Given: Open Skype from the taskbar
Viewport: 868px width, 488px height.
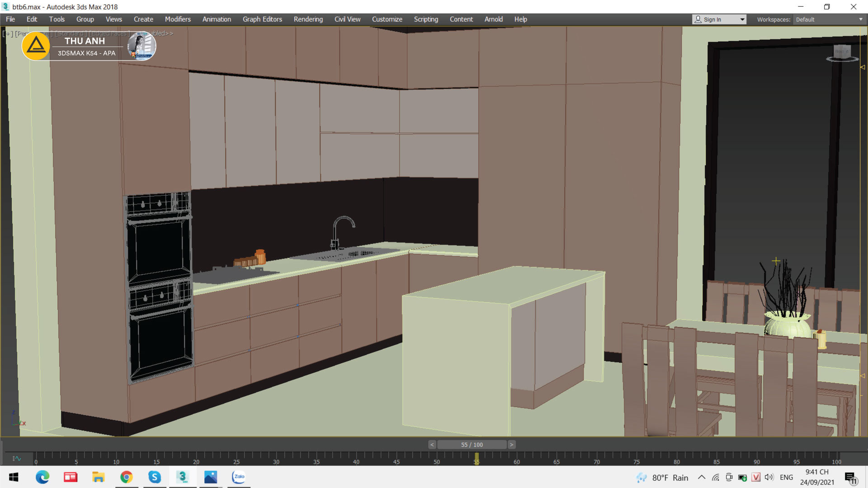Looking at the screenshot, I should tap(155, 477).
